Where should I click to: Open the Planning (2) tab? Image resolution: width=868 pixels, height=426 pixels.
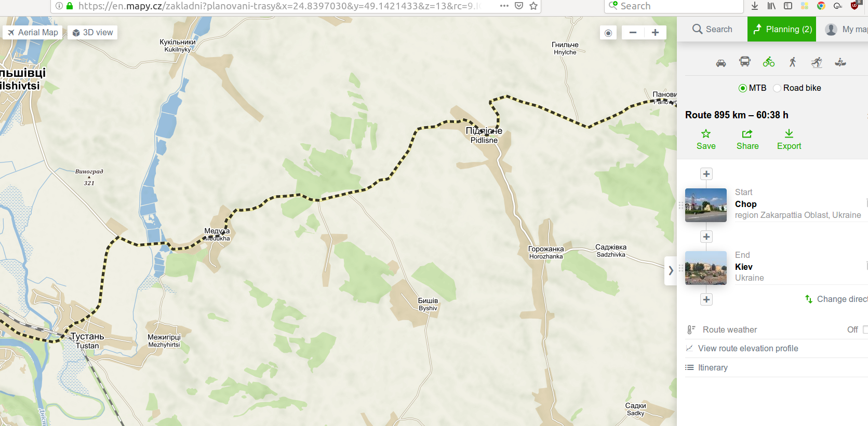(782, 29)
